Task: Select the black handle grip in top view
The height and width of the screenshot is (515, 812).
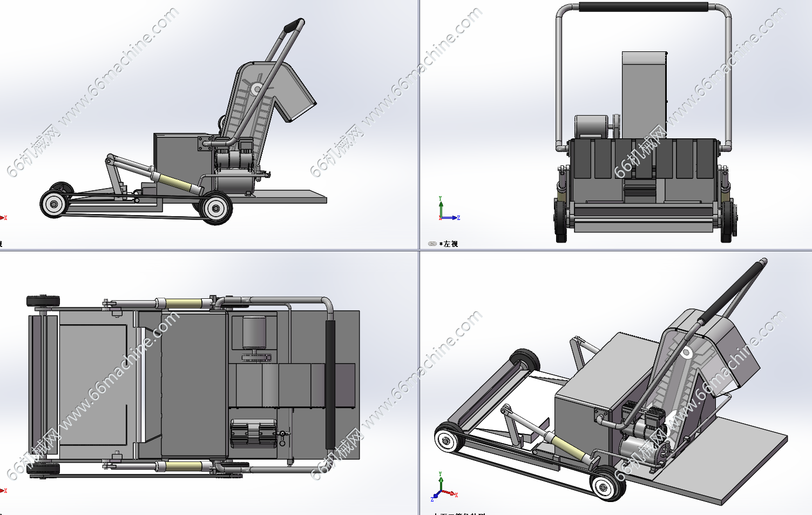Action: [330, 384]
